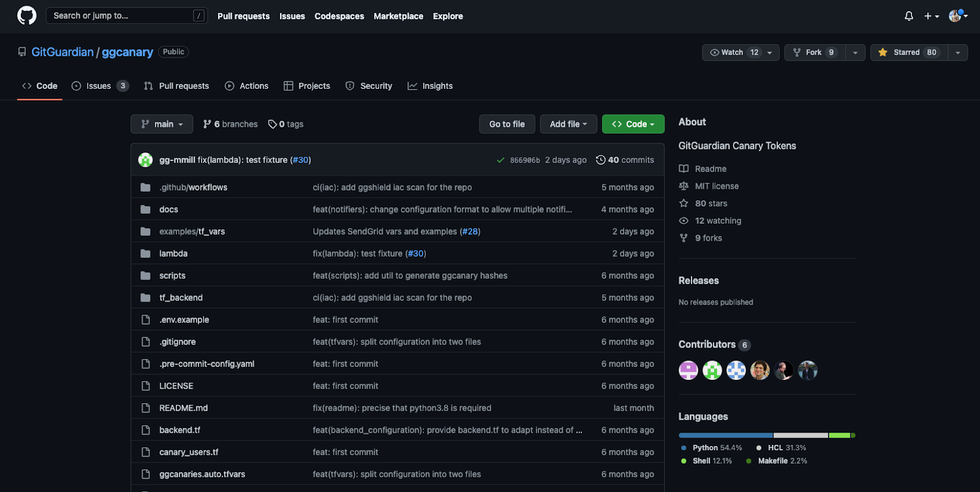The height and width of the screenshot is (492, 980).
Task: Open the ggcanary repository name link
Action: [x=127, y=52]
